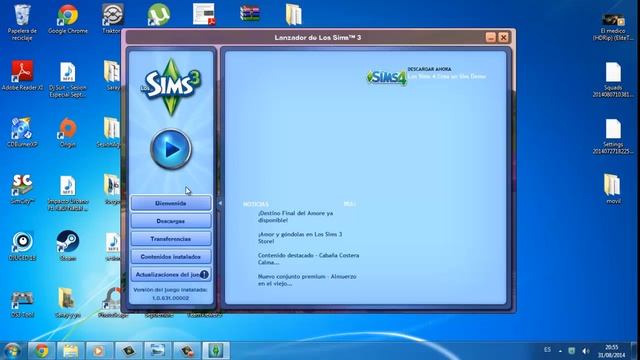Open Windows Media Player from the taskbar
This screenshot has width=640, height=360.
click(99, 351)
